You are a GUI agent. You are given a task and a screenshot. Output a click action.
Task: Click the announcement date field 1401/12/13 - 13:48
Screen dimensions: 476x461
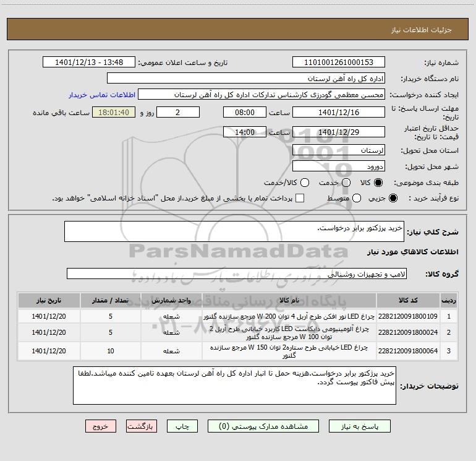click(x=89, y=62)
